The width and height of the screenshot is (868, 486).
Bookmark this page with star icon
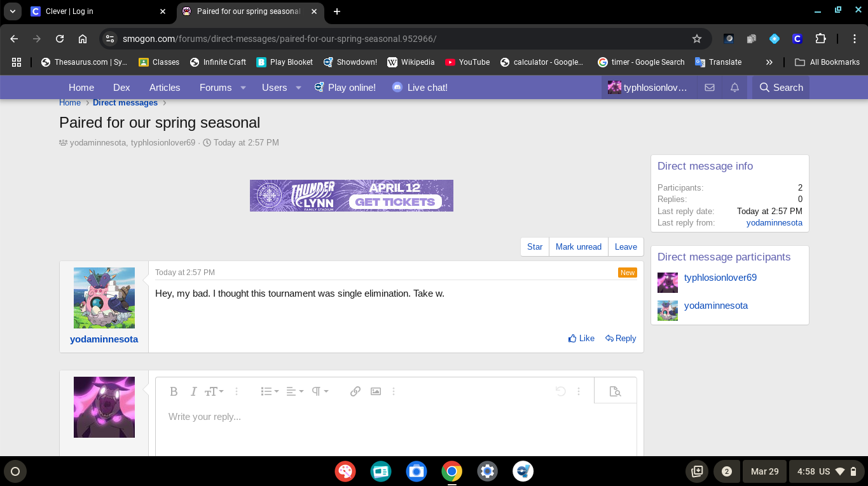pos(697,39)
